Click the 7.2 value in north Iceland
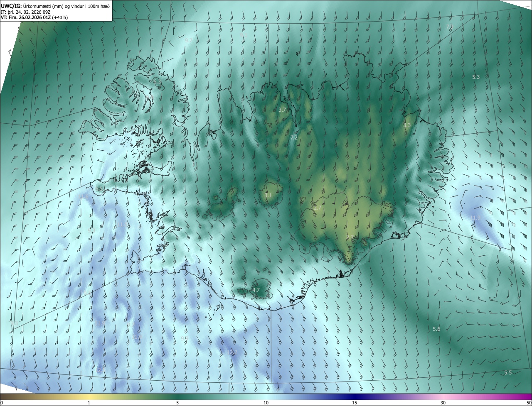 (x=294, y=137)
